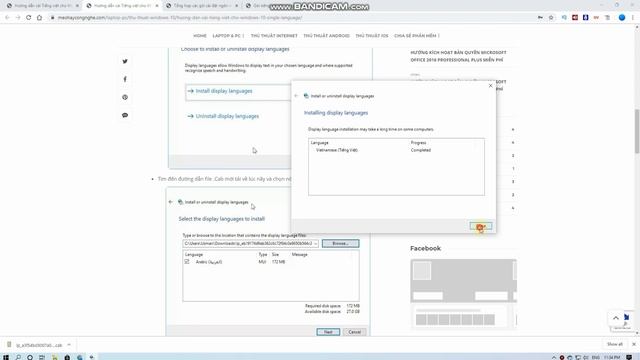Open the Chrome three-dot menu
640x360 pixels.
[633, 18]
